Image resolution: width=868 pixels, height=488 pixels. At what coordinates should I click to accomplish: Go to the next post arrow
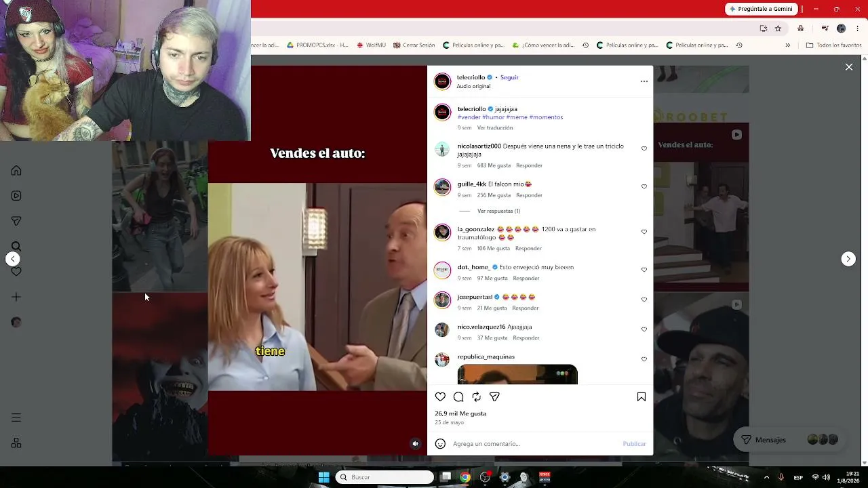tap(848, 259)
